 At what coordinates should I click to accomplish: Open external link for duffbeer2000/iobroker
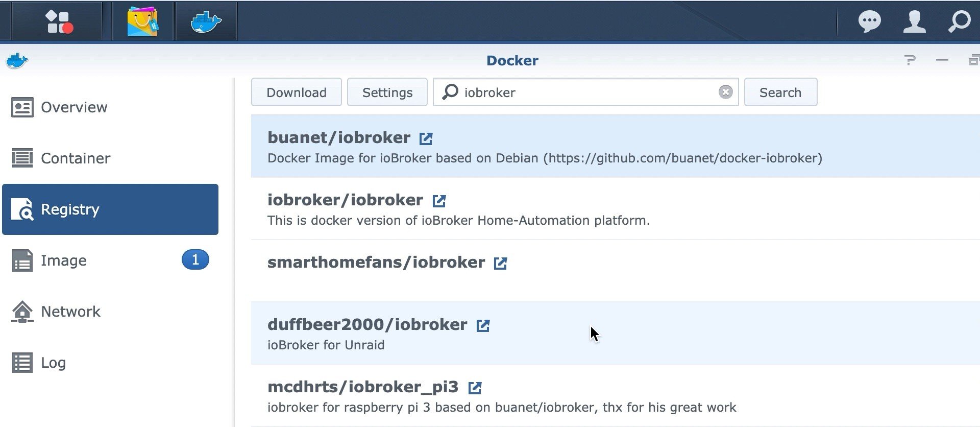tap(483, 325)
